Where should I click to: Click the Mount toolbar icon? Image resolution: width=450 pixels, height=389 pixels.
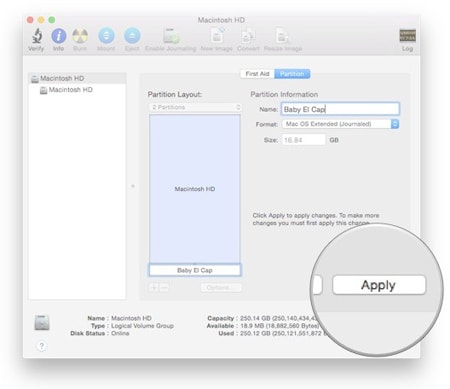click(x=106, y=36)
